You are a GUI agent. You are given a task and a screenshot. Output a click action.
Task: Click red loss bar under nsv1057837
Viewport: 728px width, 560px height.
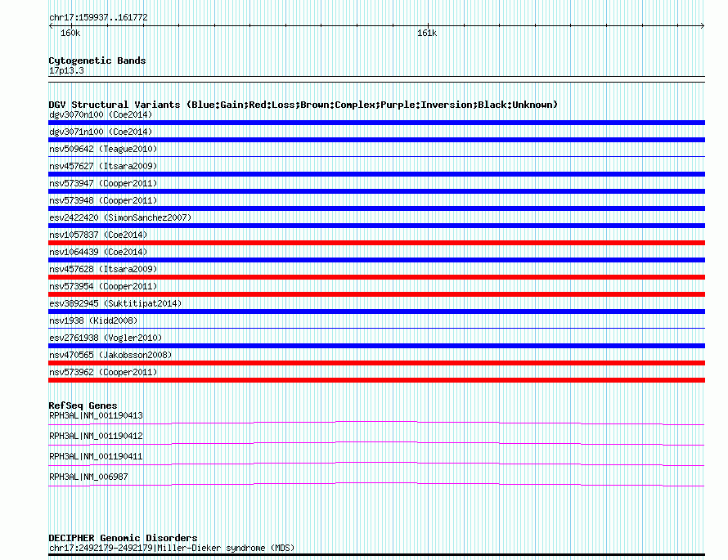tap(376, 243)
